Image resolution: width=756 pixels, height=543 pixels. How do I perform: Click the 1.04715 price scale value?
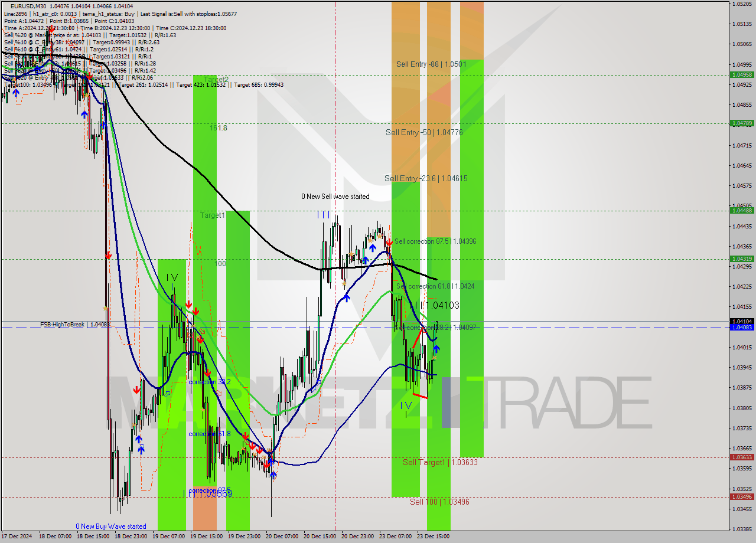tap(742, 145)
